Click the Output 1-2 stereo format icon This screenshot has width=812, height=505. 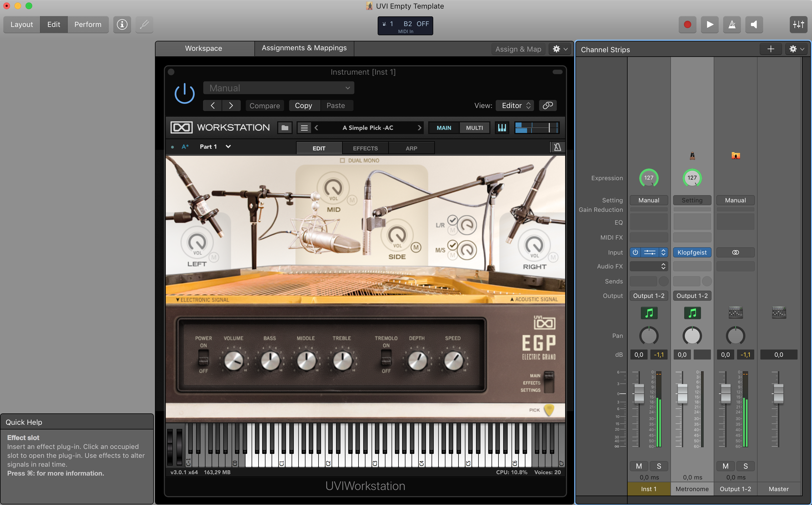736,253
